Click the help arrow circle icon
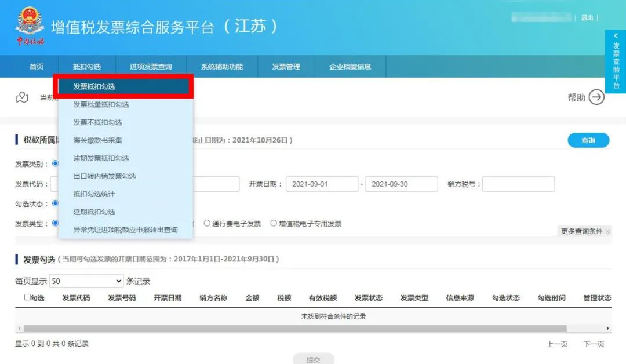This screenshot has height=364, width=626. 596,97
